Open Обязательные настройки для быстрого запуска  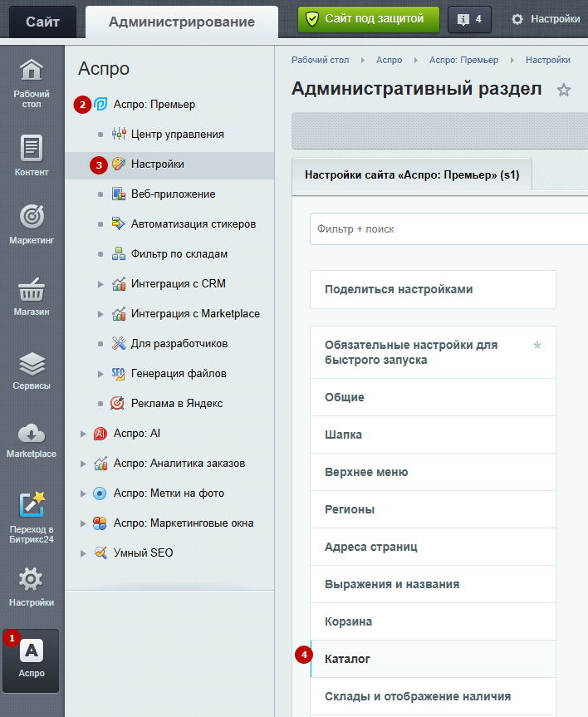tap(433, 352)
